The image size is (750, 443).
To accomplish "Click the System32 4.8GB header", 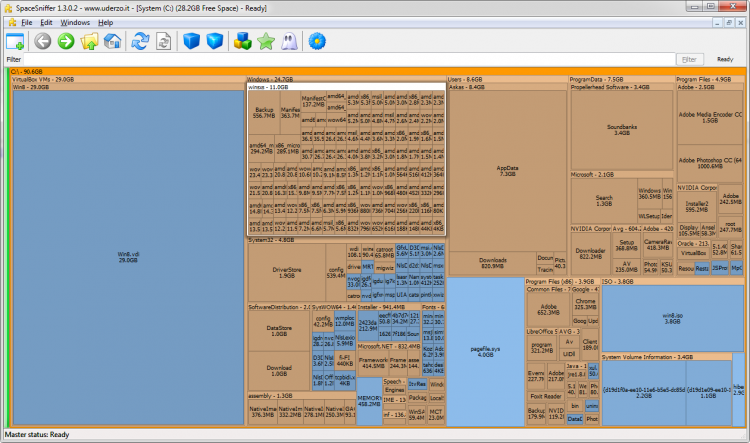I will tap(346, 240).
